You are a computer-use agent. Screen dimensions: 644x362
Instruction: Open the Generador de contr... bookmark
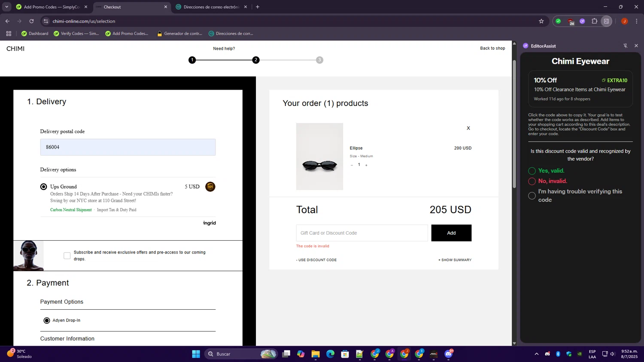pos(179,33)
